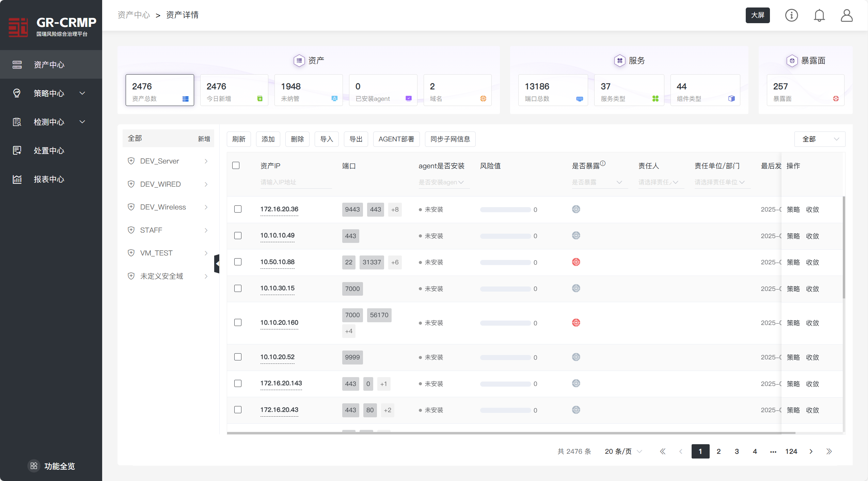The width and height of the screenshot is (868, 481).
Task: Select checkbox for asset 10.10.10.49
Action: (238, 236)
